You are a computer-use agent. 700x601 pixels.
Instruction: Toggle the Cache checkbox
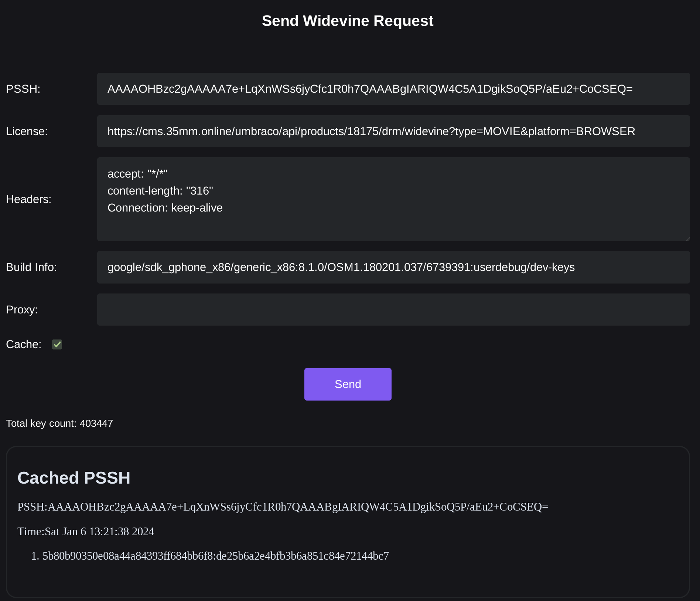tap(57, 344)
